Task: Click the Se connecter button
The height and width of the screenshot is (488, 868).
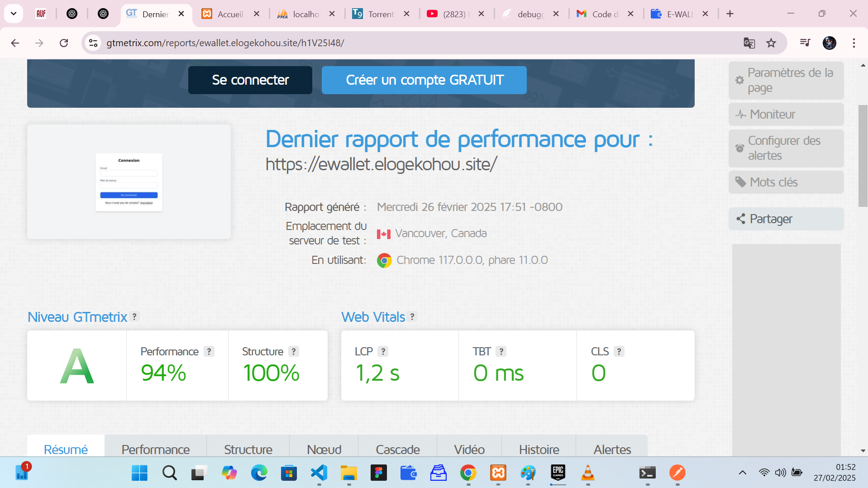Action: click(250, 80)
